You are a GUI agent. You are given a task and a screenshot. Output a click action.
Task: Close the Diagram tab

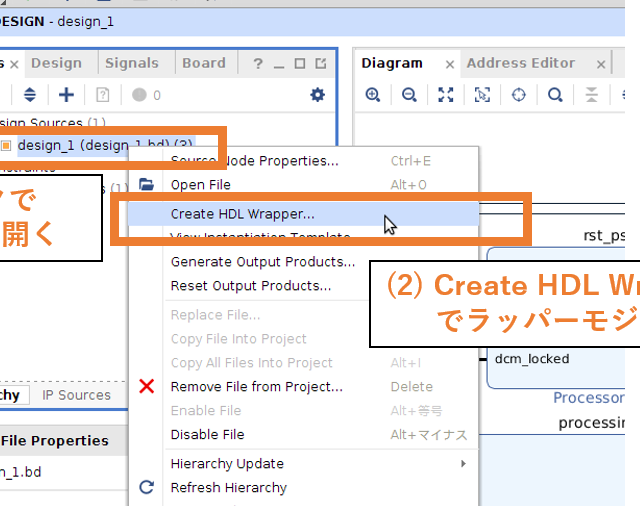point(450,64)
